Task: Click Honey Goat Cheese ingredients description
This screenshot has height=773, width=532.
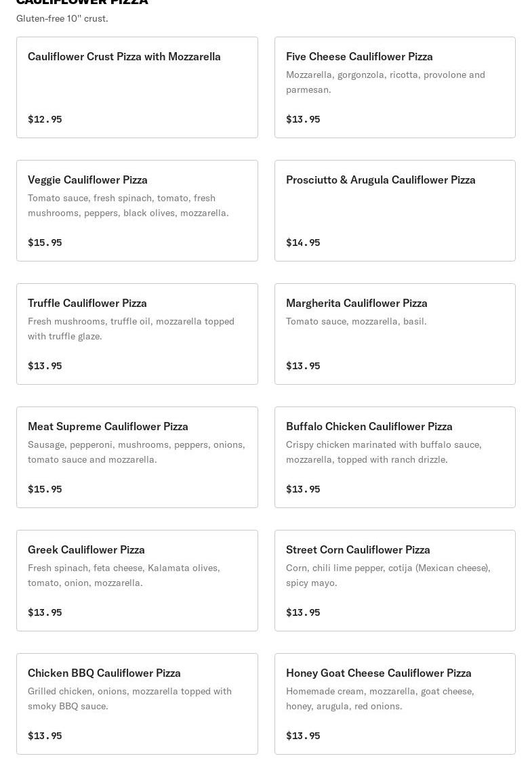Action: [x=380, y=698]
